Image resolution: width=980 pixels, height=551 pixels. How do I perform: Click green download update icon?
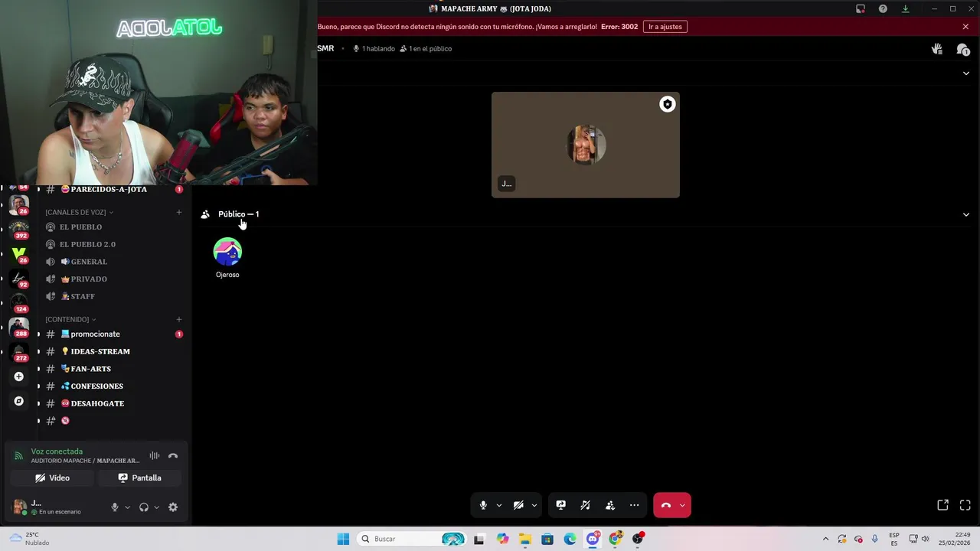[x=906, y=9]
